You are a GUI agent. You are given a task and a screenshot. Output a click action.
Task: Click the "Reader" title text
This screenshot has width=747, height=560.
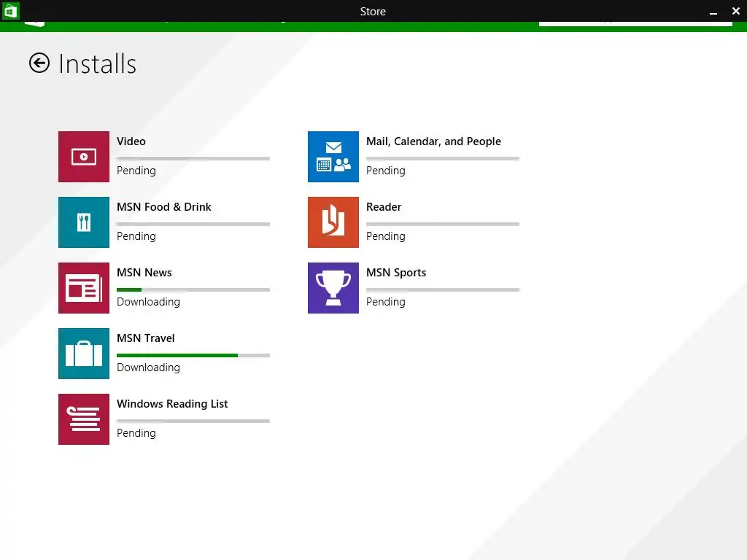tap(384, 207)
